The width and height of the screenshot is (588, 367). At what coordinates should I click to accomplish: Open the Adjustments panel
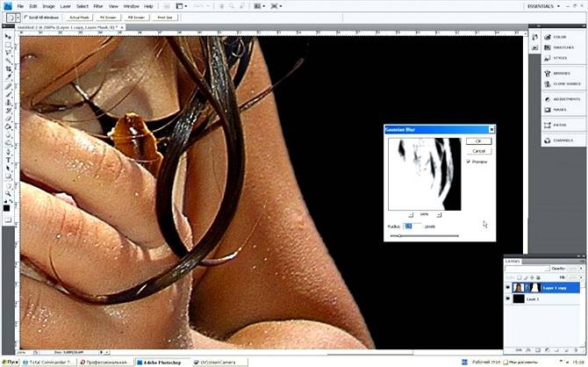coord(558,100)
